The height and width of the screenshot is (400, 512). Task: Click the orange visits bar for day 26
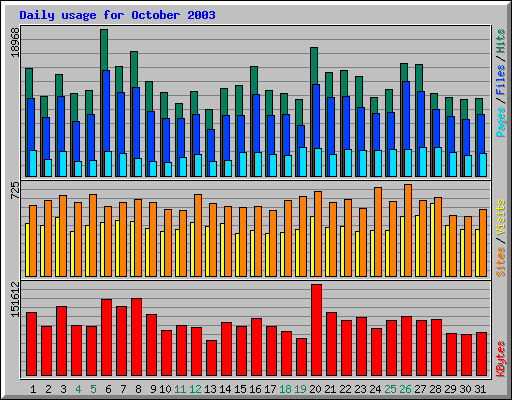pyautogui.click(x=408, y=230)
